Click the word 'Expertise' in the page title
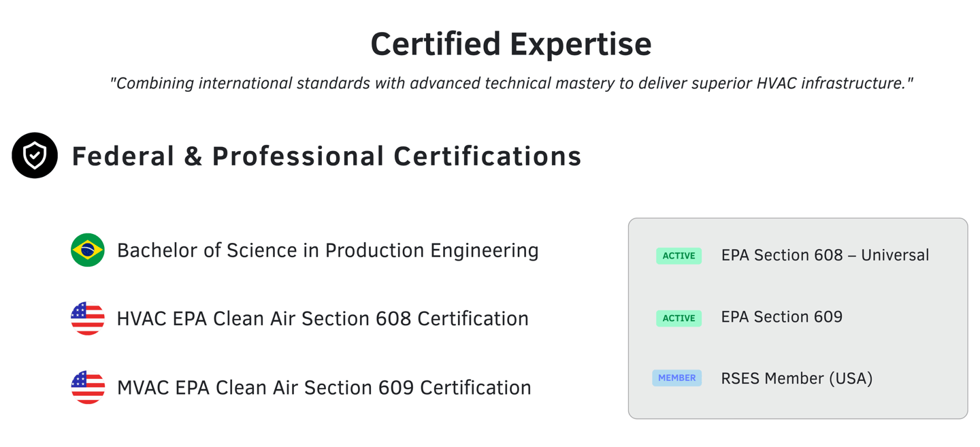 [581, 44]
